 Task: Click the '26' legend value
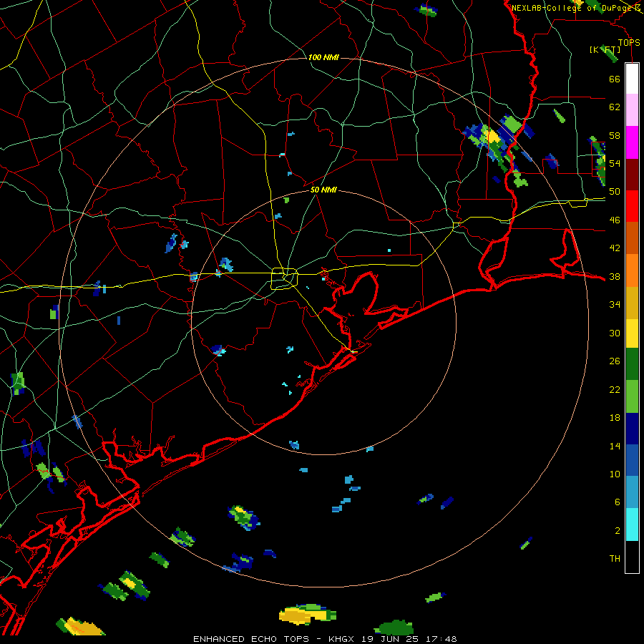pyautogui.click(x=615, y=361)
